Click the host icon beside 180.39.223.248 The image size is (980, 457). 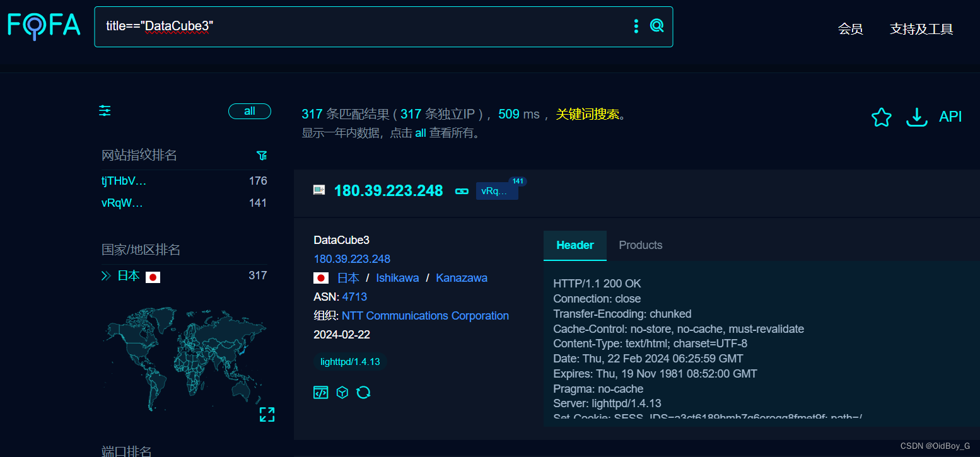point(319,190)
